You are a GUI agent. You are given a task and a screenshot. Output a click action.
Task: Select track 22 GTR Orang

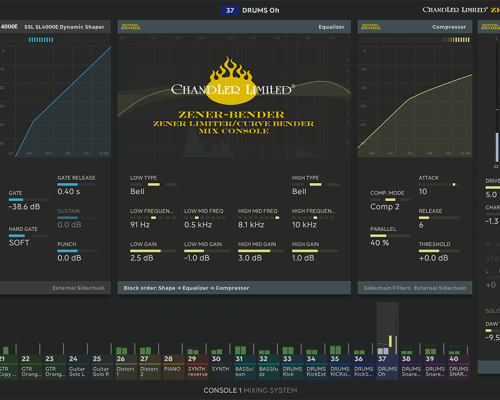(x=31, y=367)
